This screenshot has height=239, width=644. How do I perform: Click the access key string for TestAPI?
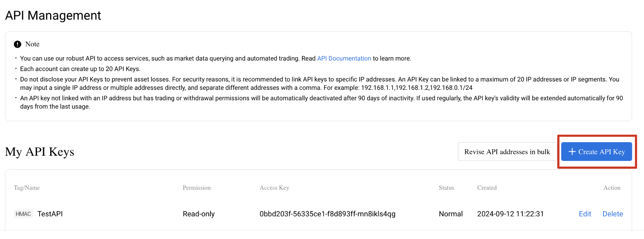(328, 214)
